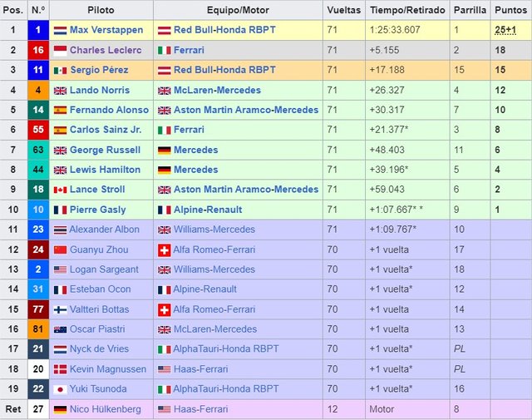532x420 pixels.
Task: Click the Canada flag beside Lance Stroll
Action: coord(60,190)
